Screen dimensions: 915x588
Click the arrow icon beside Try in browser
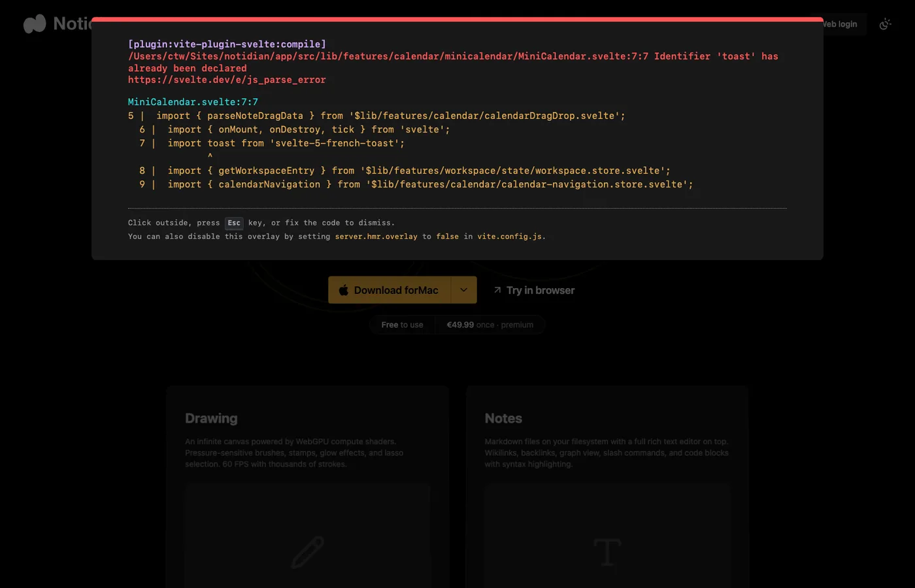point(497,290)
